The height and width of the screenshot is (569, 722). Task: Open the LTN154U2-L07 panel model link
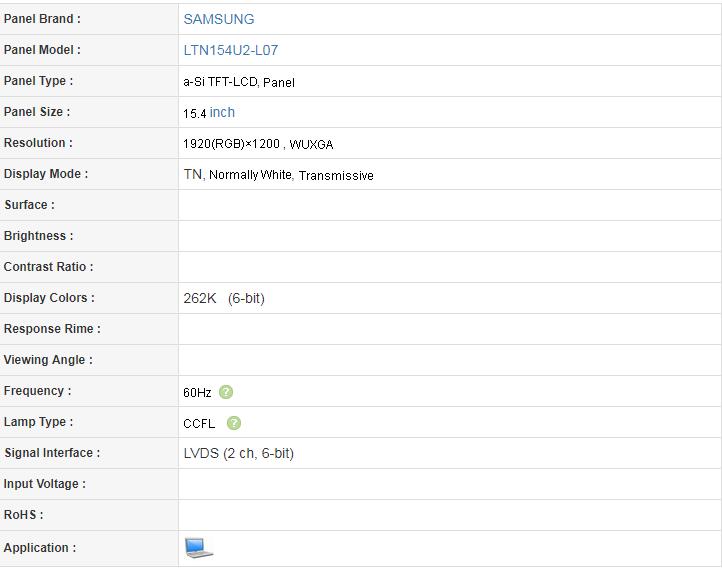coord(231,50)
